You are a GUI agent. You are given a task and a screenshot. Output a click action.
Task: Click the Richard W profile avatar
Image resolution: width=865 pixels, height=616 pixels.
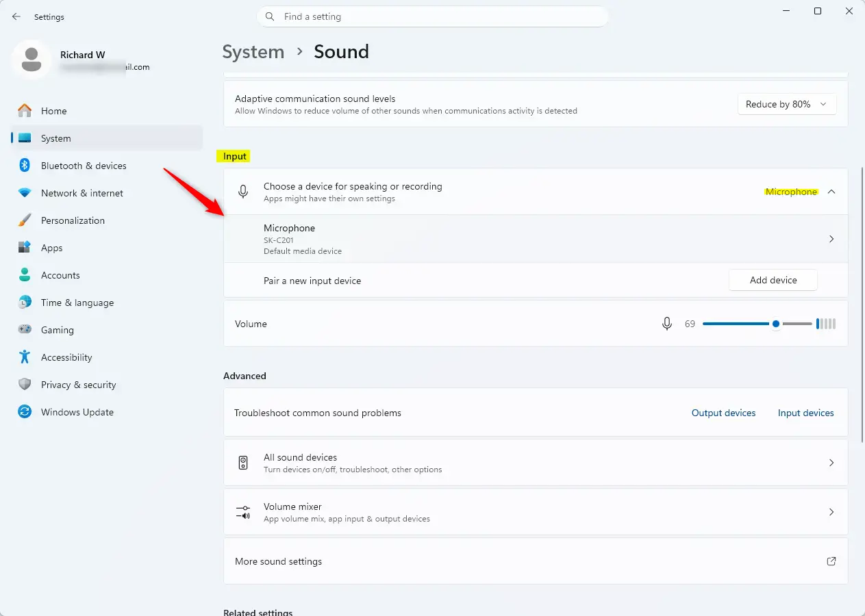31,60
